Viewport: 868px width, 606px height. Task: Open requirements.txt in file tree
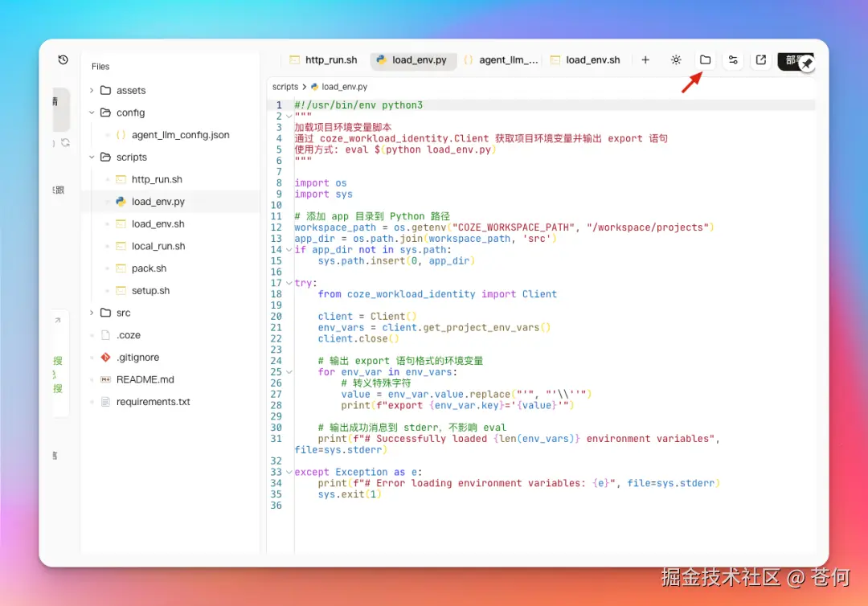154,402
